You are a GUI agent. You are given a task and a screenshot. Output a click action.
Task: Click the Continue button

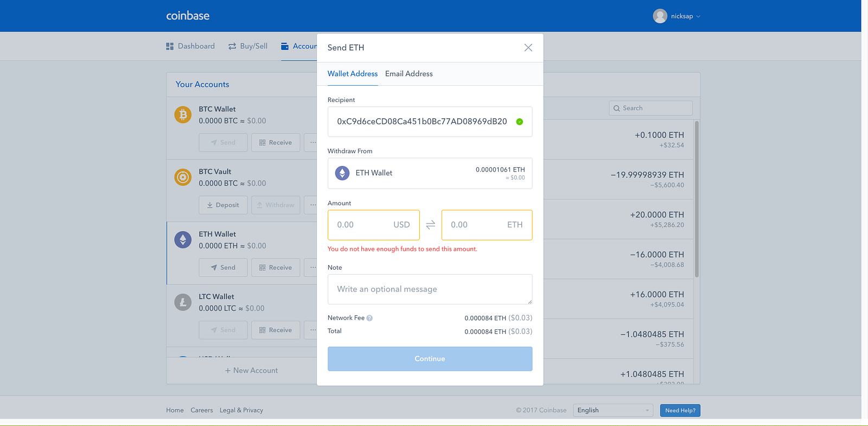430,359
